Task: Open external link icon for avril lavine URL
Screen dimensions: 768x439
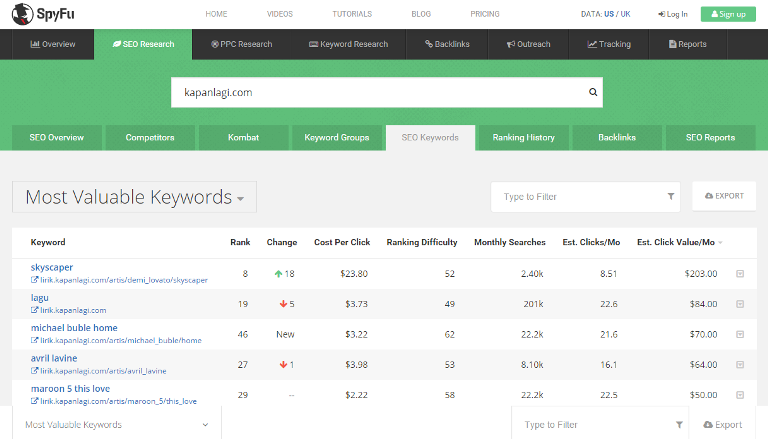Action: [x=34, y=371]
